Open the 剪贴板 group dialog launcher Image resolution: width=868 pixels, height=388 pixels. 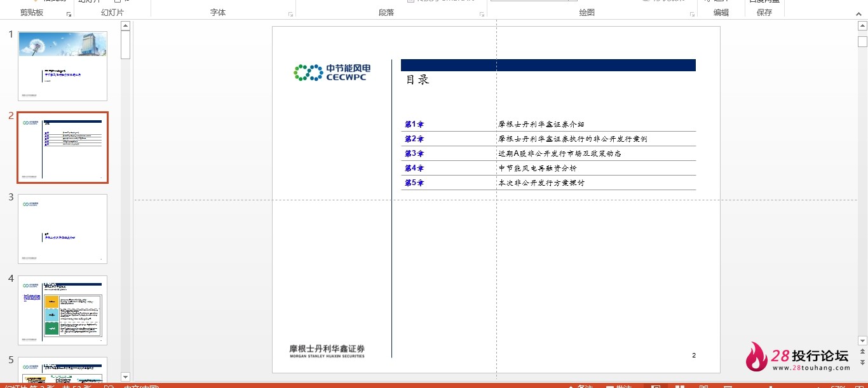69,13
